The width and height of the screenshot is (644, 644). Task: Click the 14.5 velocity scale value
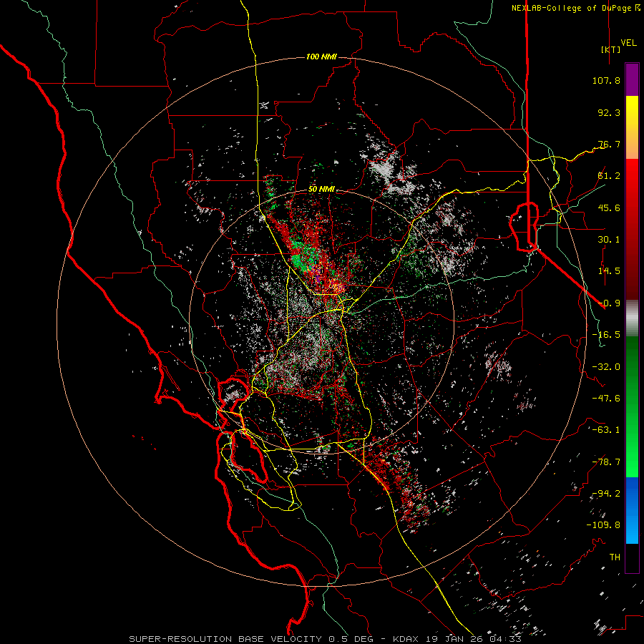[x=609, y=271]
